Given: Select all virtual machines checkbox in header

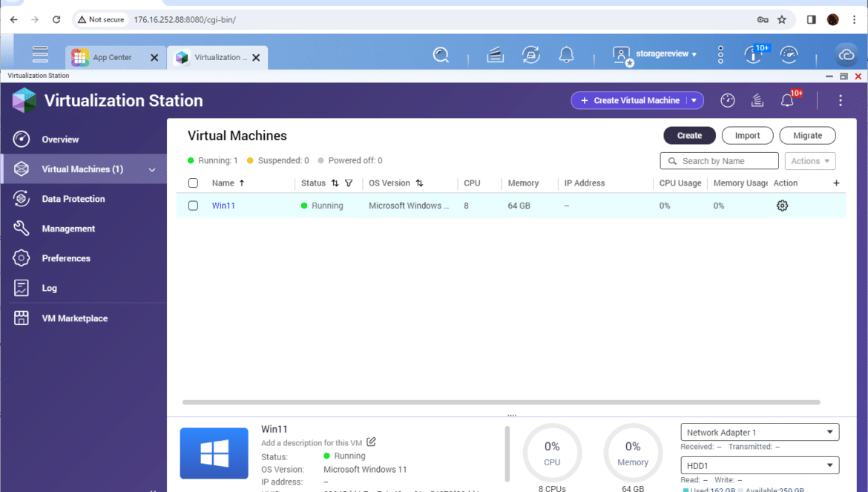Looking at the screenshot, I should 193,183.
